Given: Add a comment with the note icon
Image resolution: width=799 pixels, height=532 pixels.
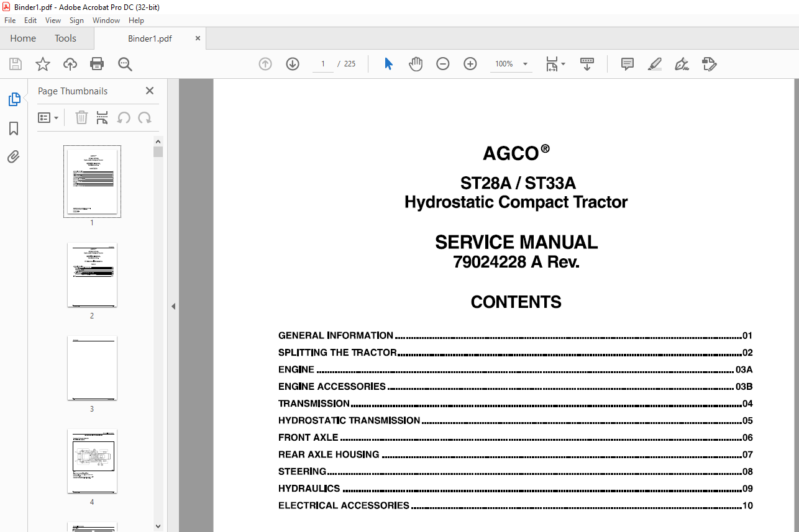Looking at the screenshot, I should [x=628, y=64].
